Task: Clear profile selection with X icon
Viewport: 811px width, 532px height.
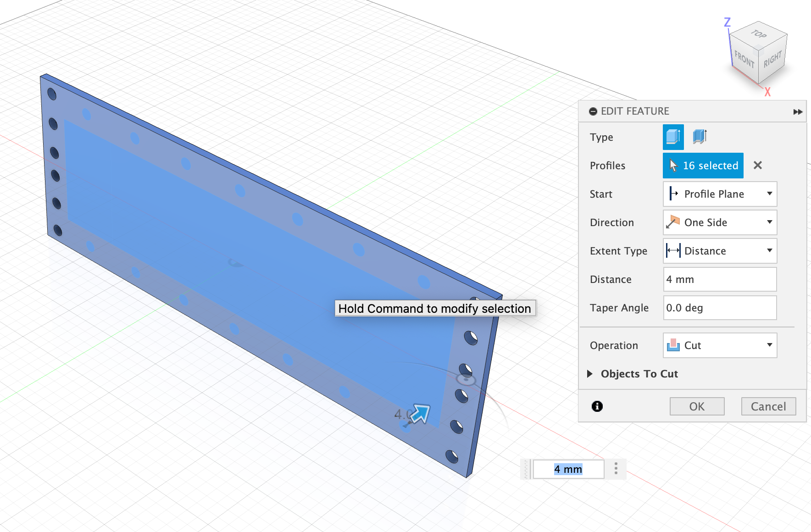Action: 758,165
